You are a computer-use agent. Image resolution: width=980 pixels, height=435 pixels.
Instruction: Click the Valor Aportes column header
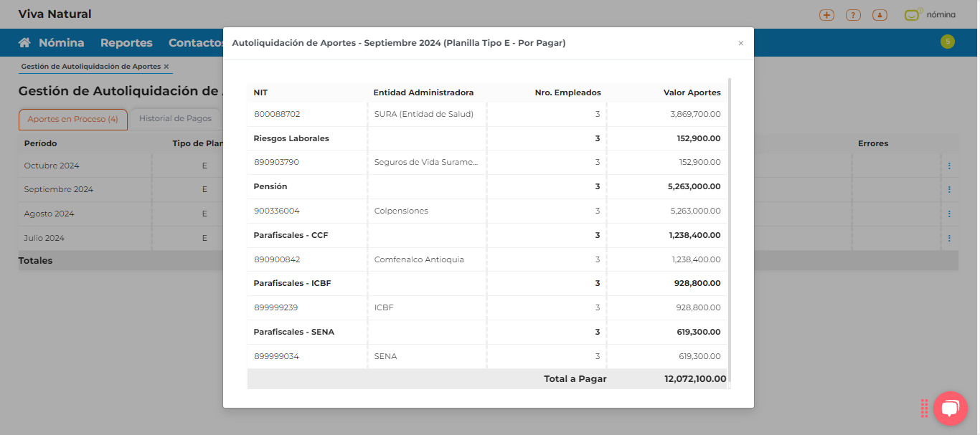[692, 92]
